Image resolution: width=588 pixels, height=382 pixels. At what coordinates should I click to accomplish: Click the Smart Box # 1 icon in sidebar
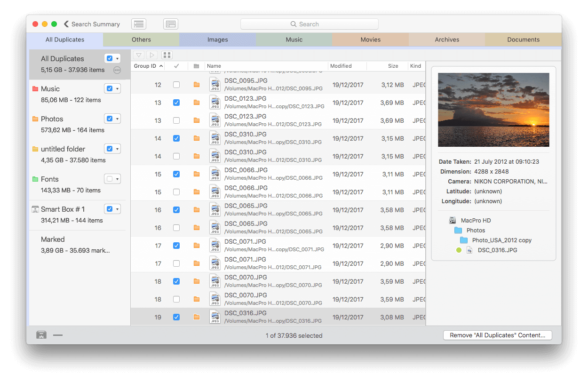[x=34, y=209]
